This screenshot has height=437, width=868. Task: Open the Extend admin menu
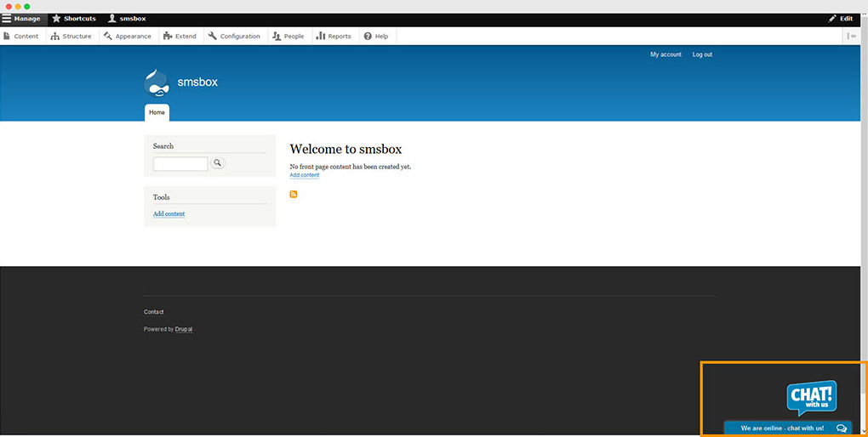tap(180, 36)
